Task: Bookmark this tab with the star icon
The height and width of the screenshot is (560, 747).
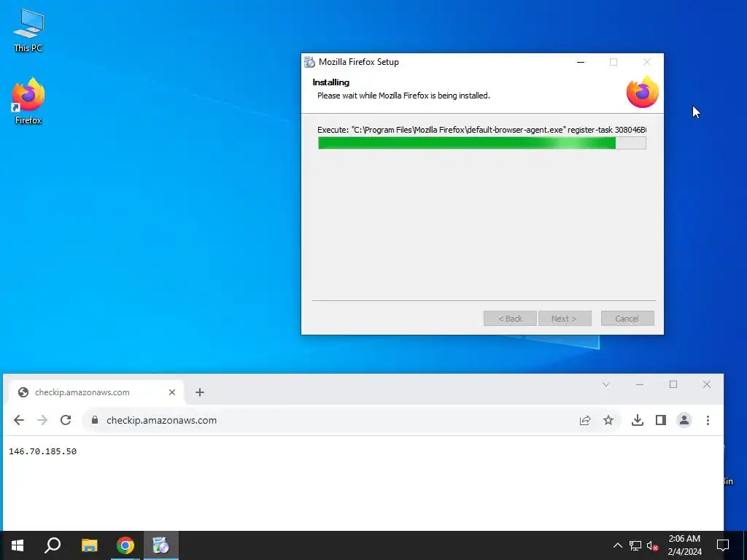Action: point(608,420)
